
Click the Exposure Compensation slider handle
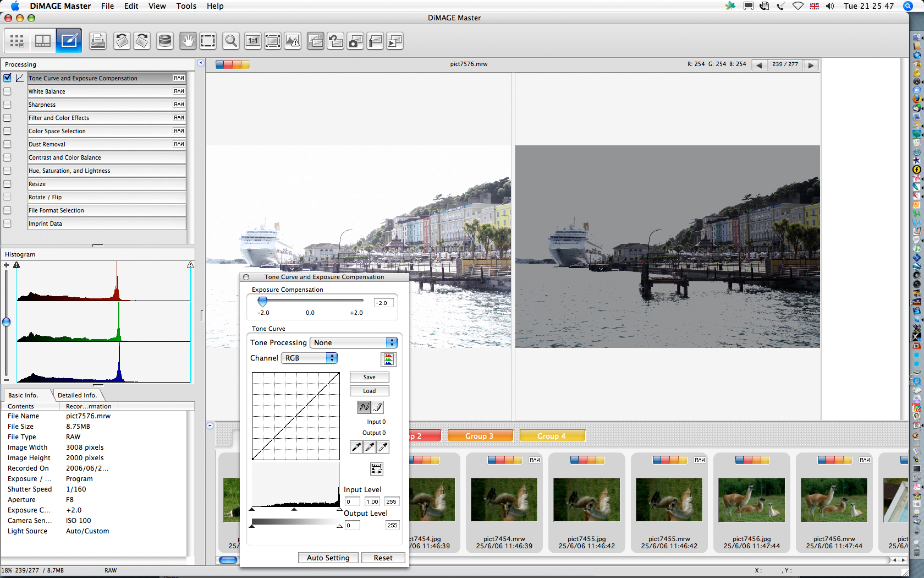(262, 302)
